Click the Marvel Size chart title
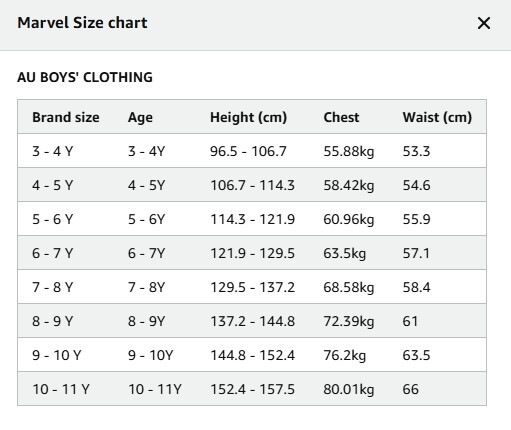Screen dimensions: 511x430 (x=82, y=23)
